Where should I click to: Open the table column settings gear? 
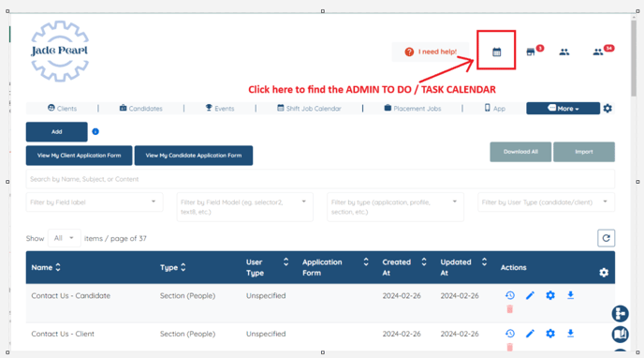coord(604,273)
